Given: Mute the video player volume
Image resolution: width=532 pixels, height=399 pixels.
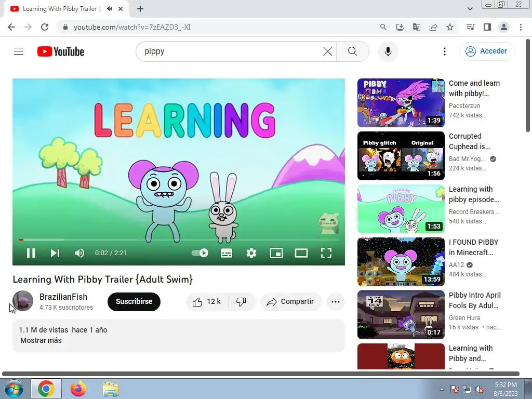Looking at the screenshot, I should pos(79,253).
